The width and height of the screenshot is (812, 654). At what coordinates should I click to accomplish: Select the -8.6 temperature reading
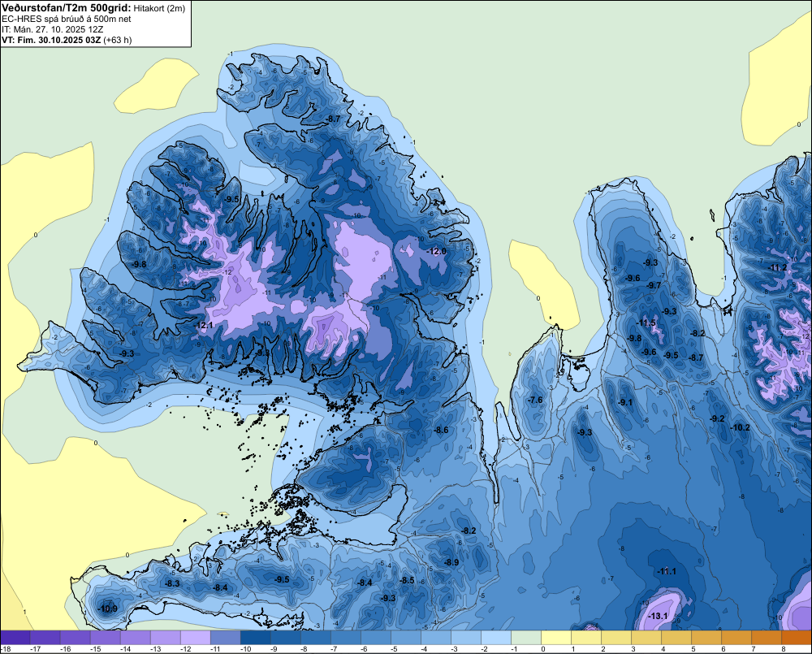441,430
